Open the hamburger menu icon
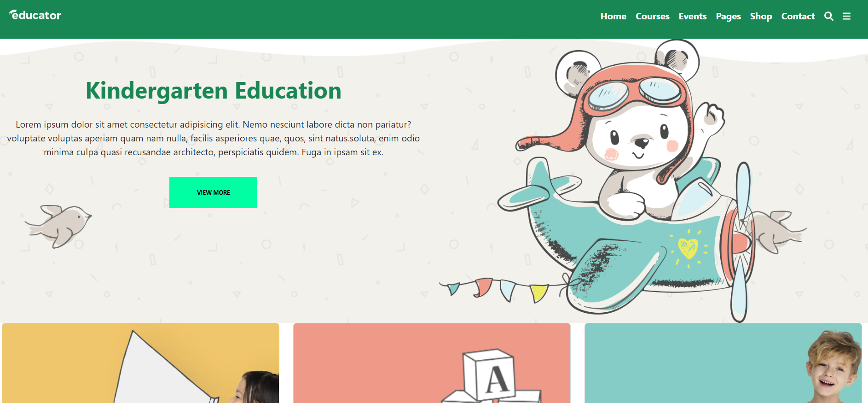This screenshot has height=403, width=868. point(846,16)
